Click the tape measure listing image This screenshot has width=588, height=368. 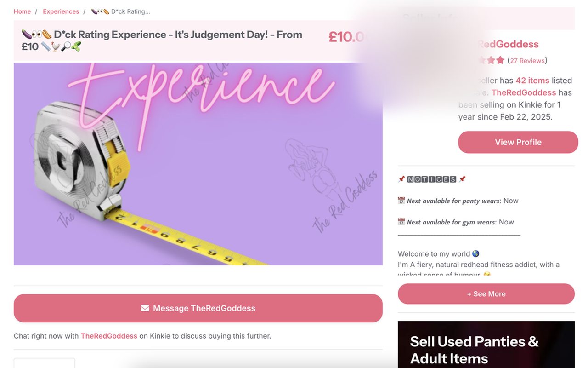pos(198,164)
